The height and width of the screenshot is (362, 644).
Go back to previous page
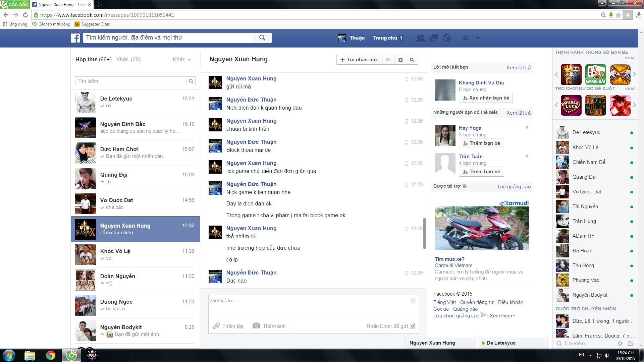6,15
